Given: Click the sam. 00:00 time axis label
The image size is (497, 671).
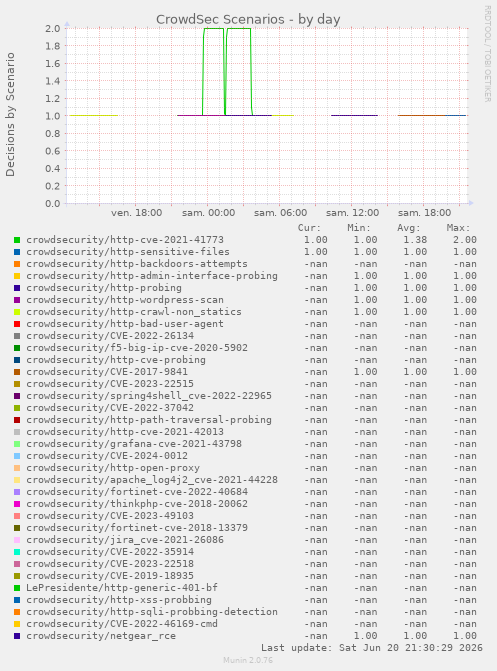Looking at the screenshot, I should pos(208,213).
